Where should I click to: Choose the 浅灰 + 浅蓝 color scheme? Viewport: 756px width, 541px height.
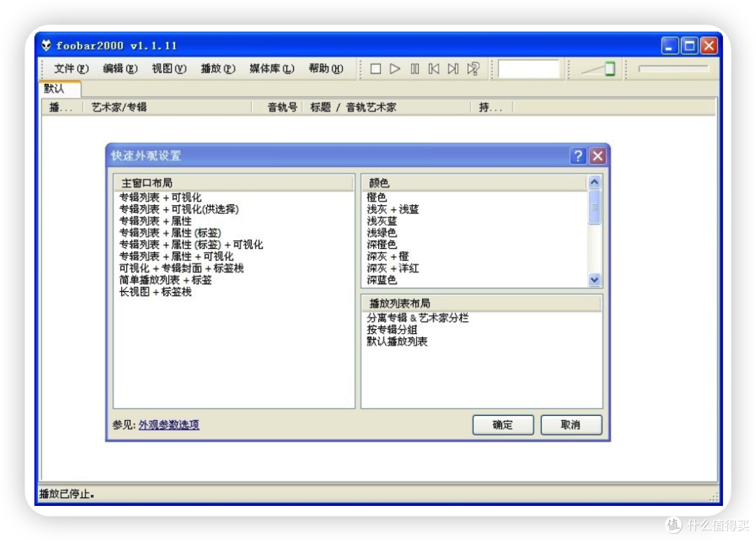click(x=393, y=209)
